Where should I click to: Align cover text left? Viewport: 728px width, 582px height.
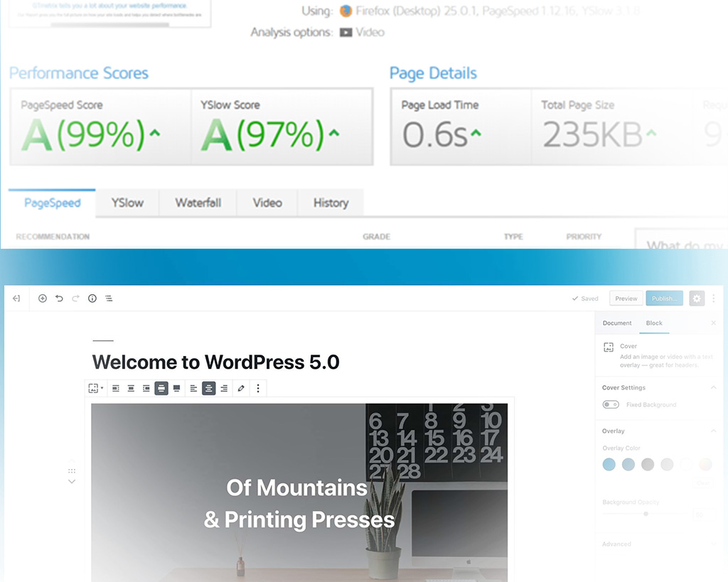(193, 388)
